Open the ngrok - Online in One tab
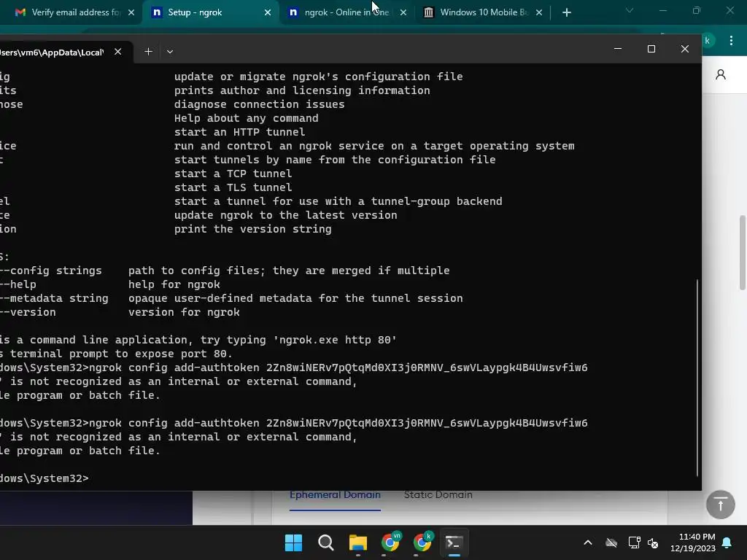This screenshot has height=560, width=747. click(347, 12)
